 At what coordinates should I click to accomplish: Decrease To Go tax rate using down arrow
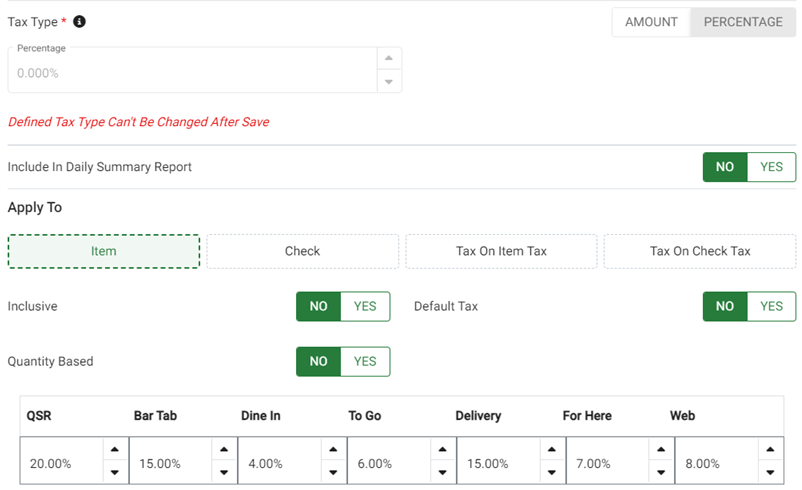pyautogui.click(x=438, y=473)
